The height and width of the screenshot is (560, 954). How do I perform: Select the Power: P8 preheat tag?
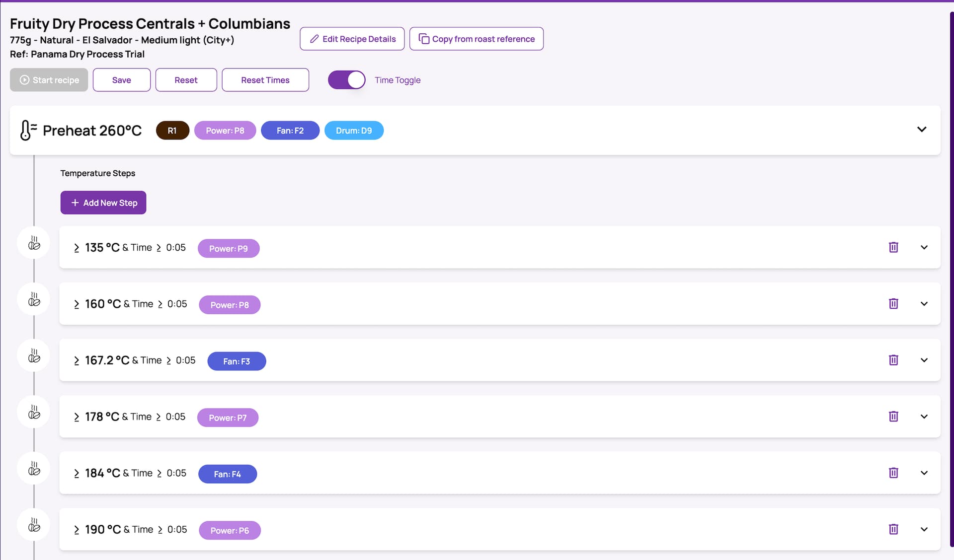tap(225, 131)
